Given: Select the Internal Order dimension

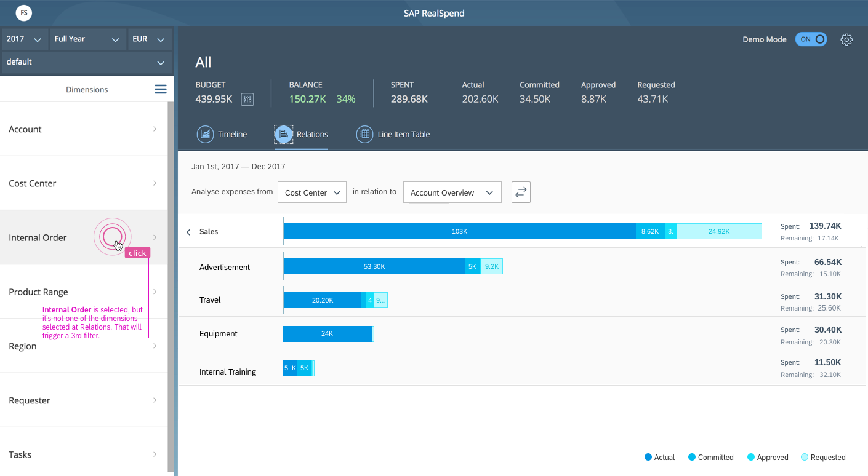Looking at the screenshot, I should (84, 237).
